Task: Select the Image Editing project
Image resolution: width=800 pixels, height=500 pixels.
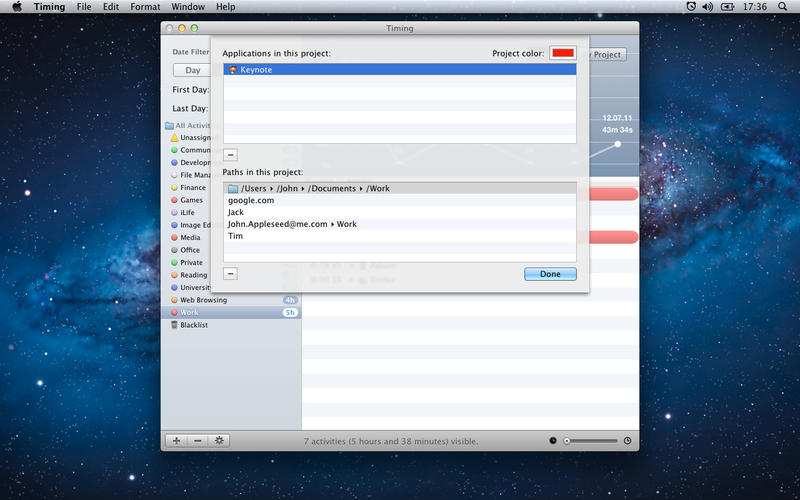Action: pyautogui.click(x=190, y=225)
